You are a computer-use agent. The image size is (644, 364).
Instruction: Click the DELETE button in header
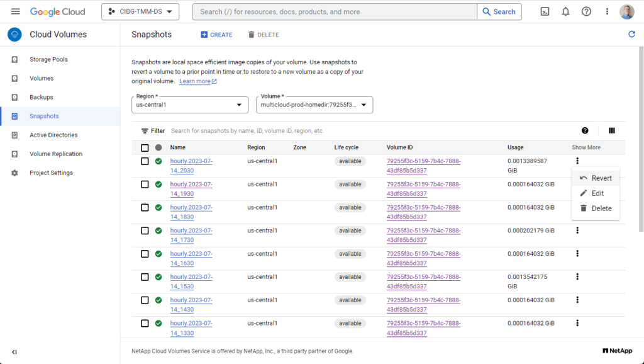click(264, 35)
